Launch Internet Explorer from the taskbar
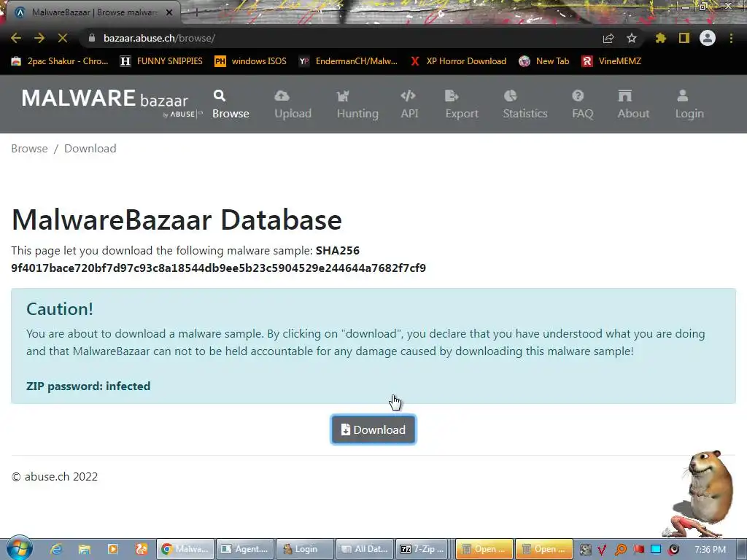747x560 pixels. (x=56, y=549)
